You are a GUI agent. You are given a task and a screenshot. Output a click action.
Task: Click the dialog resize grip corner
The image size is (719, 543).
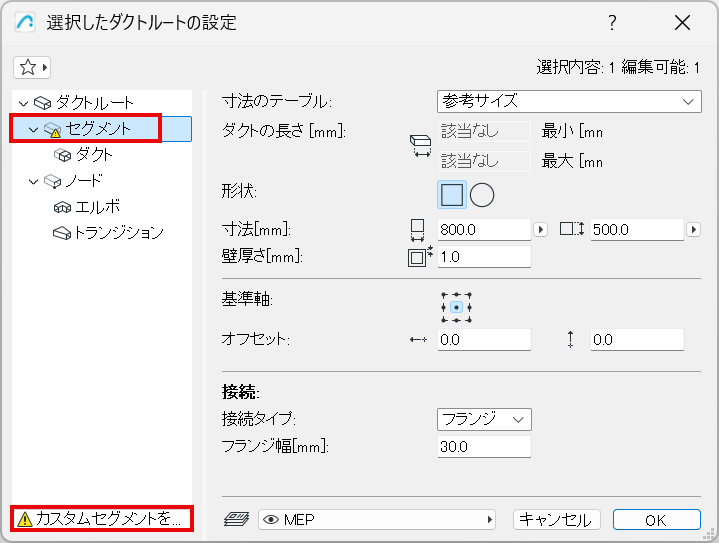[x=710, y=534]
